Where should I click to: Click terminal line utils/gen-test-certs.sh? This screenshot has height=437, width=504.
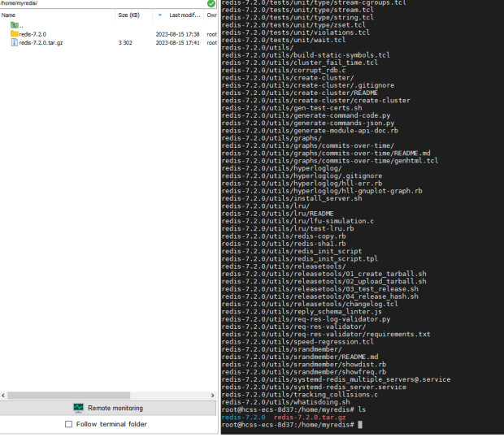click(292, 108)
